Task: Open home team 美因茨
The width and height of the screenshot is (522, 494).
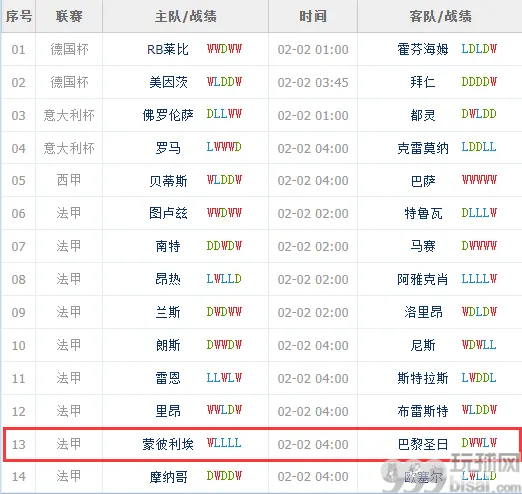Action: tap(168, 82)
